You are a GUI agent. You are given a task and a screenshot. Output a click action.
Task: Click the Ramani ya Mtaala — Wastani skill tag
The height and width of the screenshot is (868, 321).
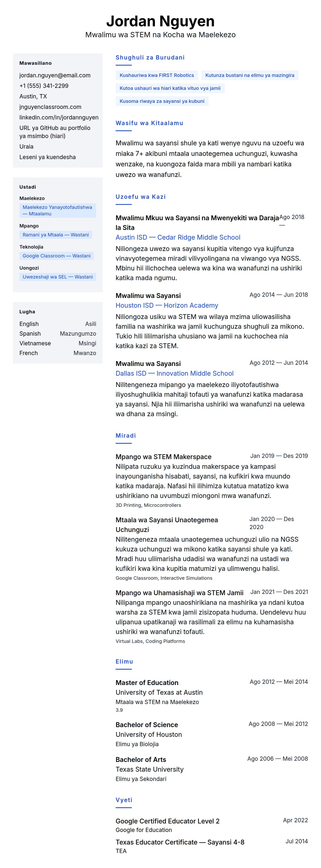click(x=56, y=235)
